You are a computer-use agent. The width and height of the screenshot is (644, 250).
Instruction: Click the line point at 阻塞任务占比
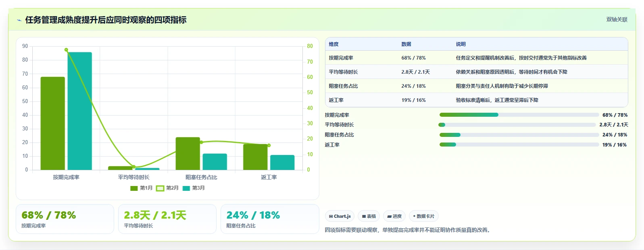coord(201,142)
